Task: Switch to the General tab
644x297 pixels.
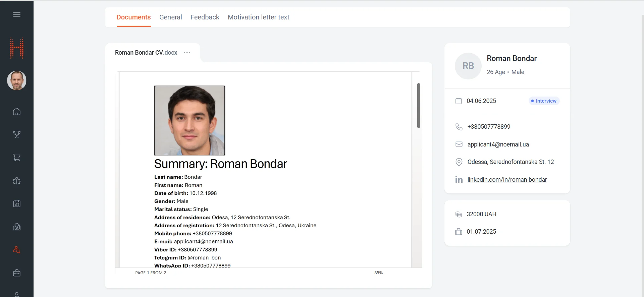Action: 170,17
